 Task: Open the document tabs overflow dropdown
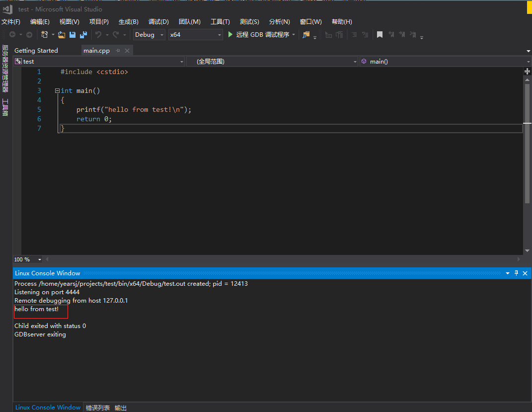(x=528, y=51)
